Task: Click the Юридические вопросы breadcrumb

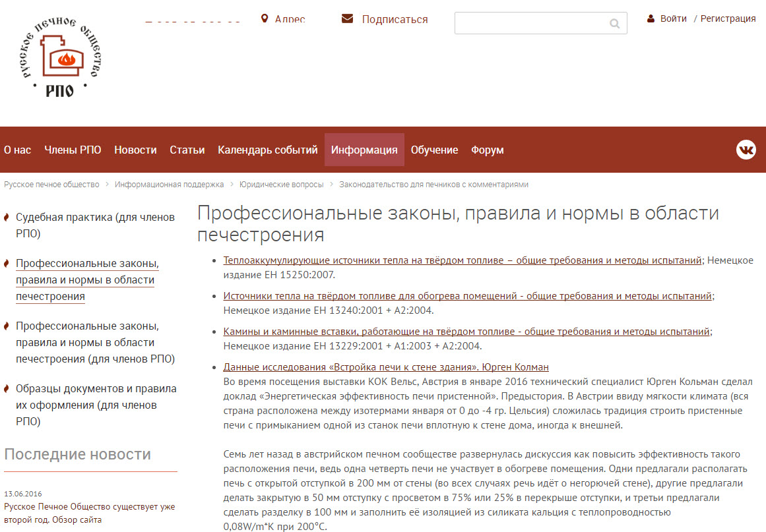Action: (282, 185)
